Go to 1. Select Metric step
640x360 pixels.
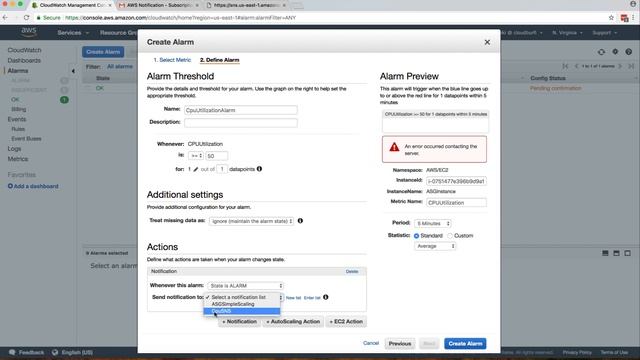(172, 60)
